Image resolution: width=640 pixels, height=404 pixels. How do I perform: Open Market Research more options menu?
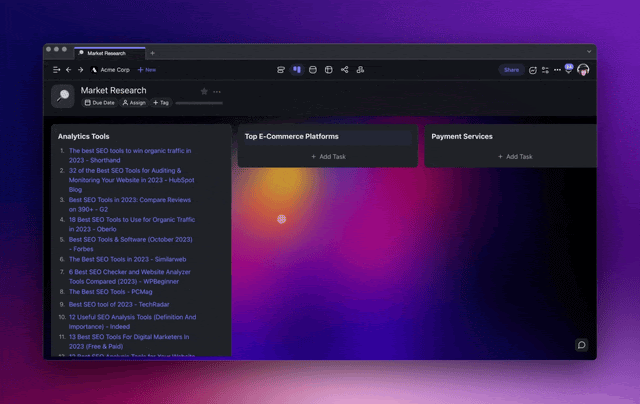[x=217, y=91]
